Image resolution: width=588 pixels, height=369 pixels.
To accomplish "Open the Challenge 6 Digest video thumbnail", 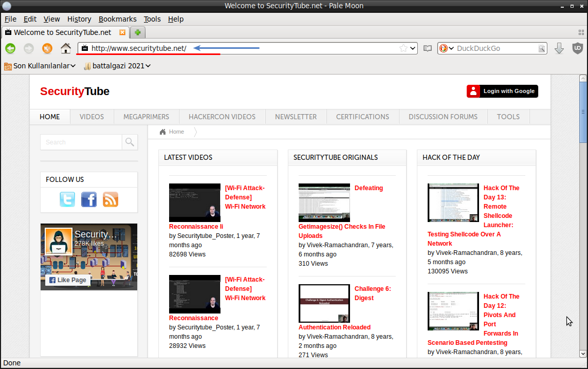I will pos(324,303).
